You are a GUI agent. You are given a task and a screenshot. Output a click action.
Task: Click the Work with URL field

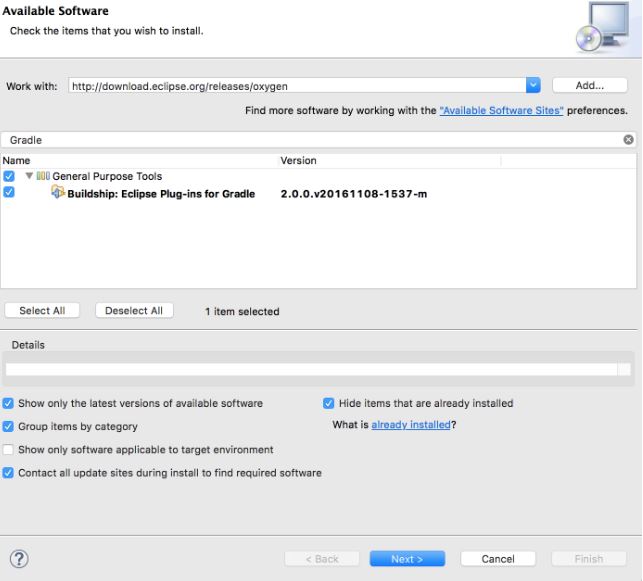(x=297, y=85)
